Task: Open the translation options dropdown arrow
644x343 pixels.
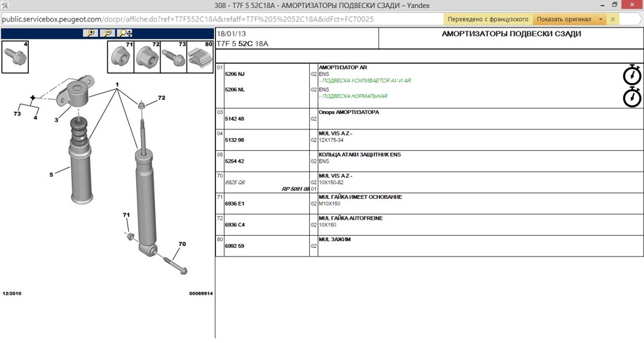Action: [601, 19]
